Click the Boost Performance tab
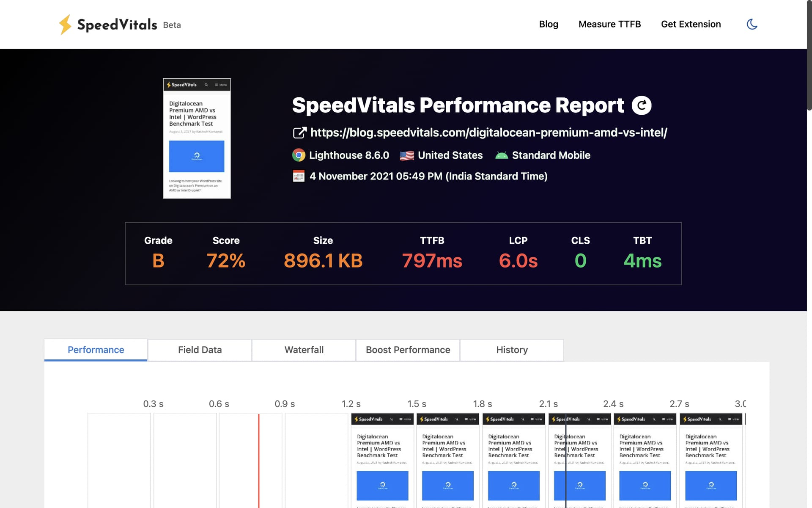The height and width of the screenshot is (508, 812). pyautogui.click(x=408, y=350)
